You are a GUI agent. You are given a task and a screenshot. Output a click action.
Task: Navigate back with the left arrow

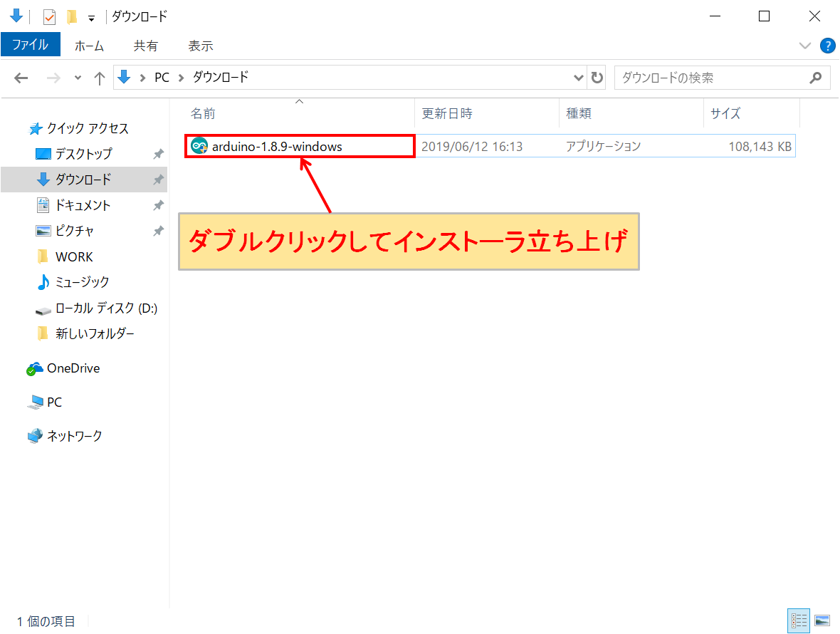pos(21,78)
